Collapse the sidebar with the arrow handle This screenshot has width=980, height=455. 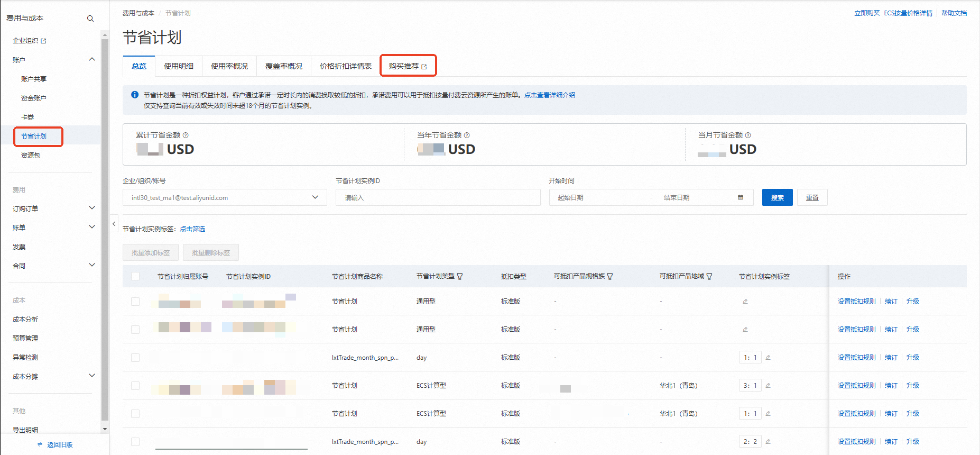click(x=114, y=224)
